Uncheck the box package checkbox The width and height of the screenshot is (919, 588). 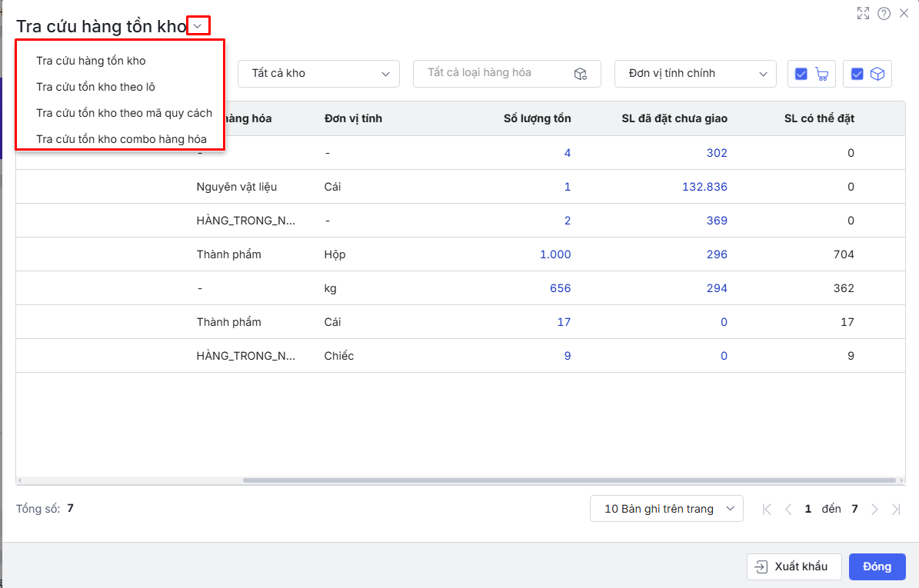(857, 74)
